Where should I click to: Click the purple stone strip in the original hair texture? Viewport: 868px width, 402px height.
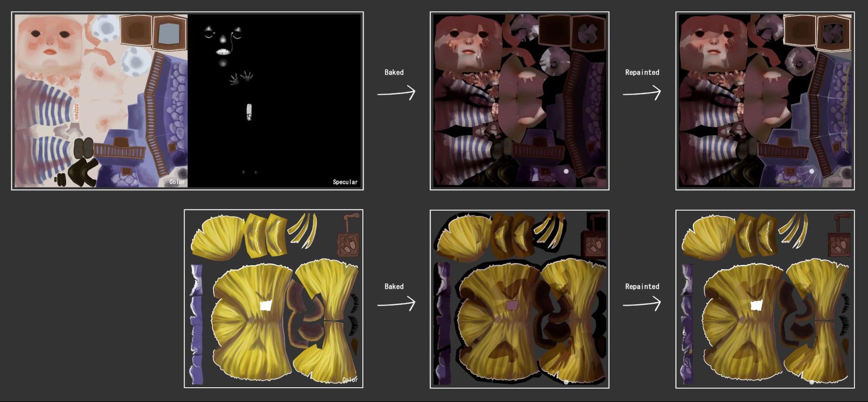click(x=196, y=323)
